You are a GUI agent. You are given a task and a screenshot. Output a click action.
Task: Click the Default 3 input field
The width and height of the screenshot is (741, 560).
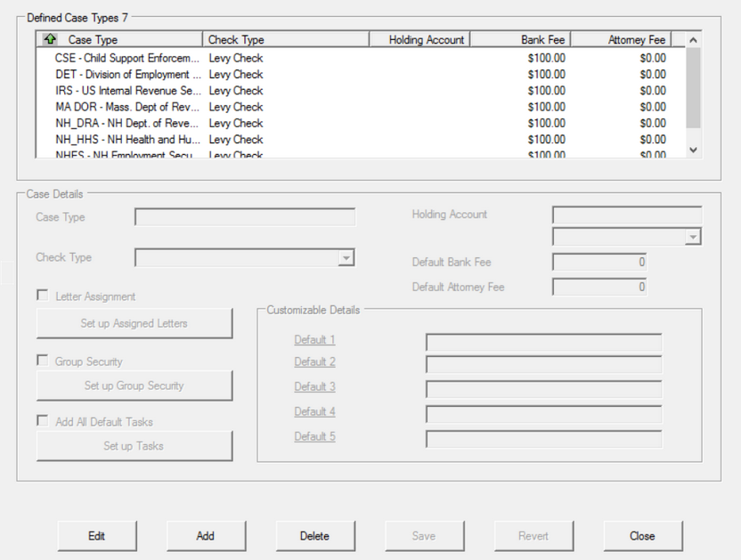click(543, 389)
